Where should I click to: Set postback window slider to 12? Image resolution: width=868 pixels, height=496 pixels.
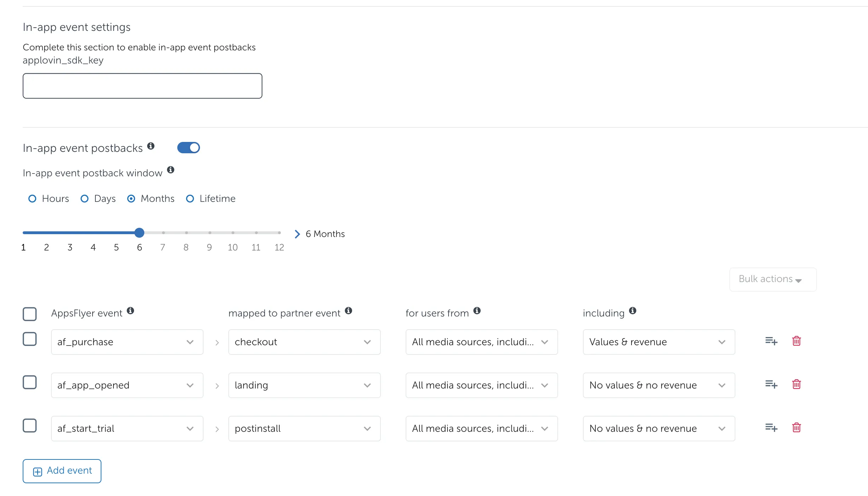coord(279,233)
